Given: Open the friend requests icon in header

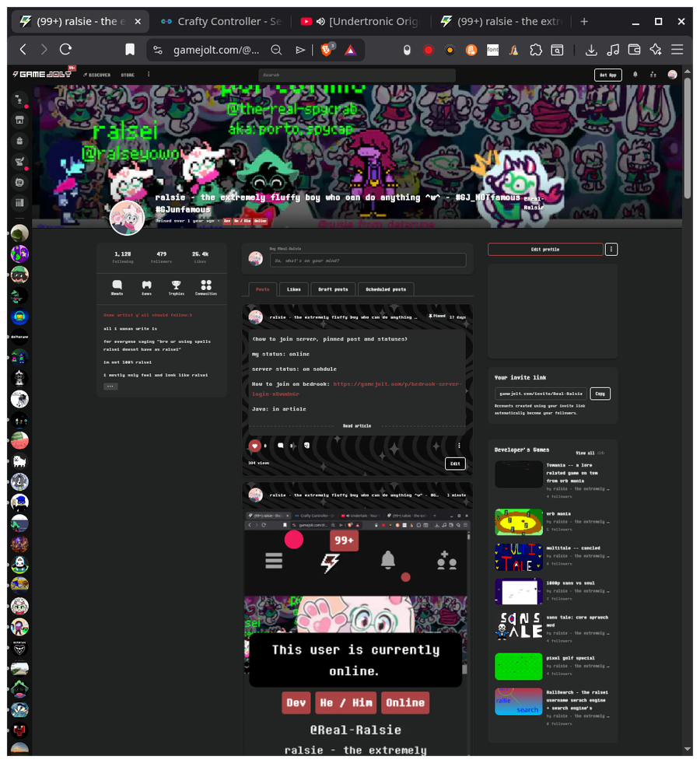Looking at the screenshot, I should pos(653,75).
